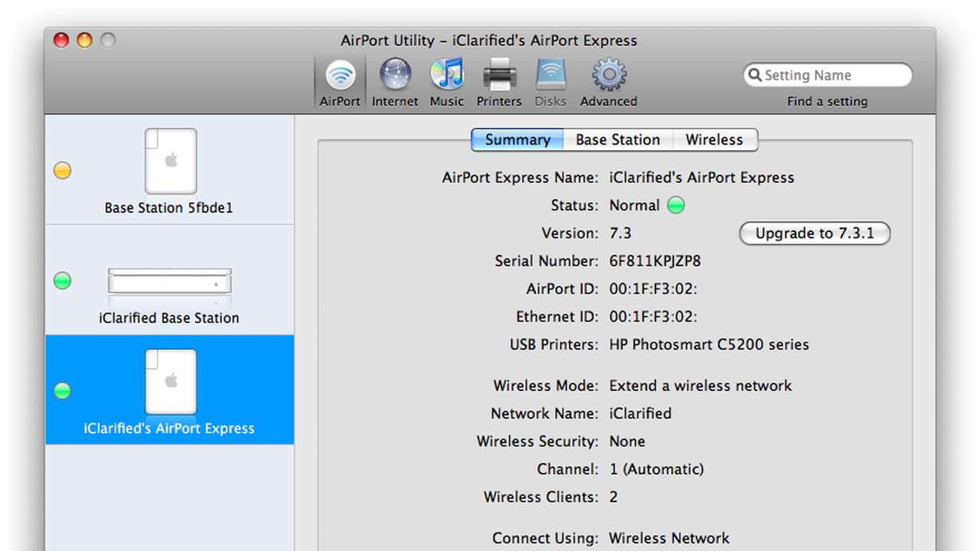Click the yellow status dot beside Base Station 5fbde1

pos(63,171)
